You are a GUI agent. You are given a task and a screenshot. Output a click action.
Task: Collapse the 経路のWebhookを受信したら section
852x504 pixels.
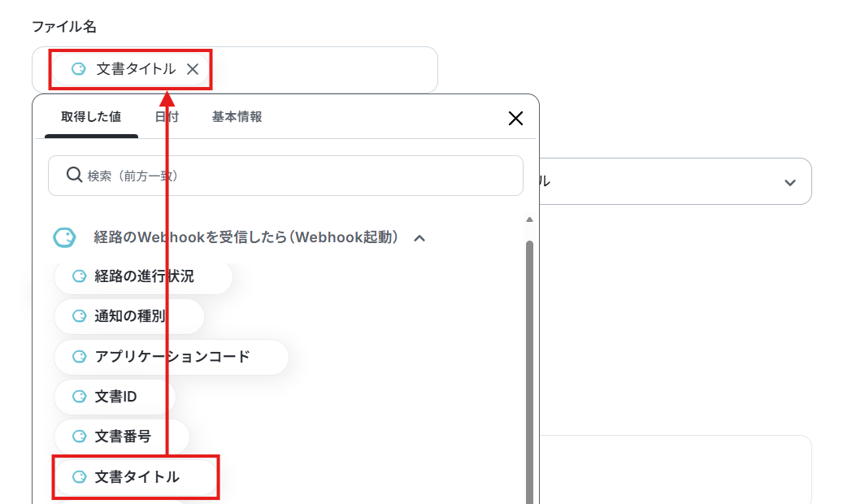pyautogui.click(x=419, y=238)
